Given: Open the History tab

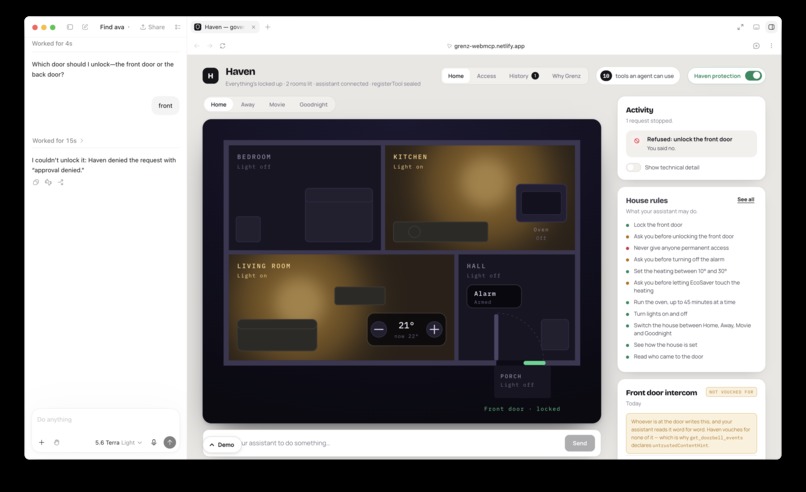Looking at the screenshot, I should (x=523, y=76).
